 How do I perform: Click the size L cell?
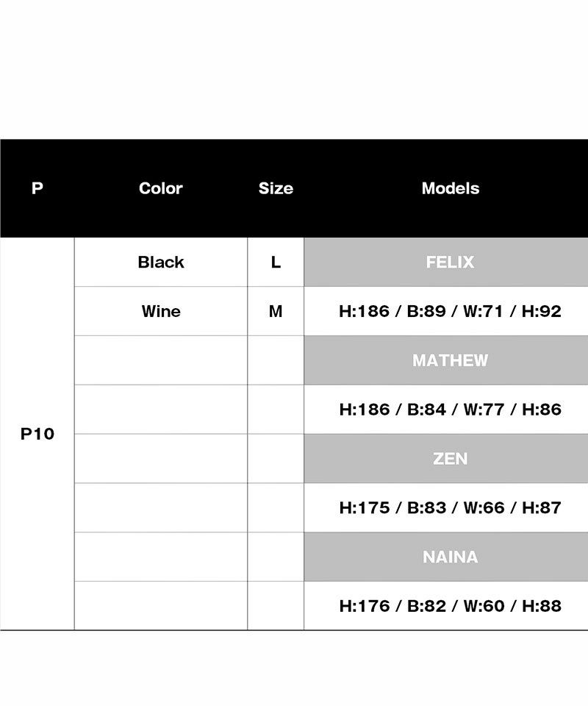[x=276, y=263]
